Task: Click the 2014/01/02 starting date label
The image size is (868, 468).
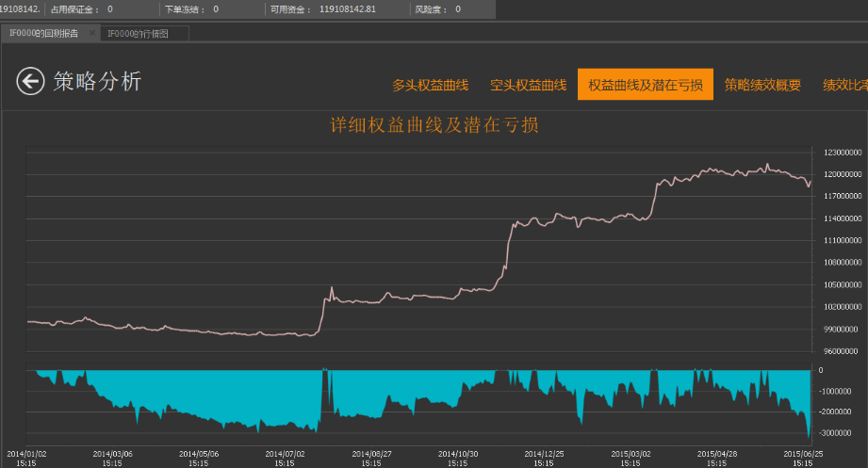Action: [25, 458]
